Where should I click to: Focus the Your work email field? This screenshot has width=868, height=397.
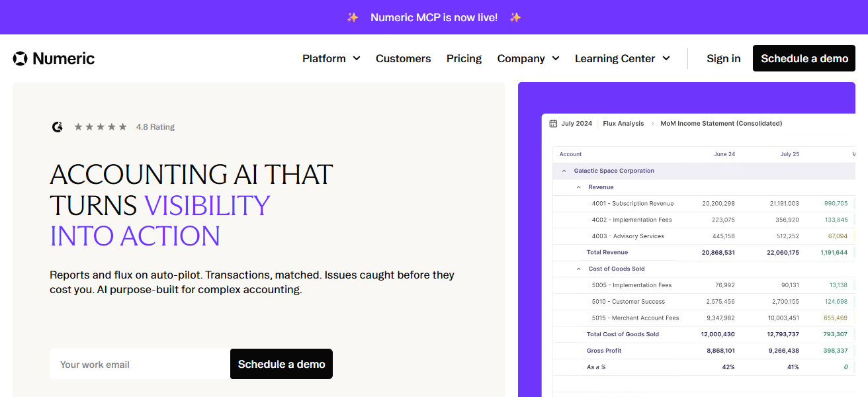140,364
